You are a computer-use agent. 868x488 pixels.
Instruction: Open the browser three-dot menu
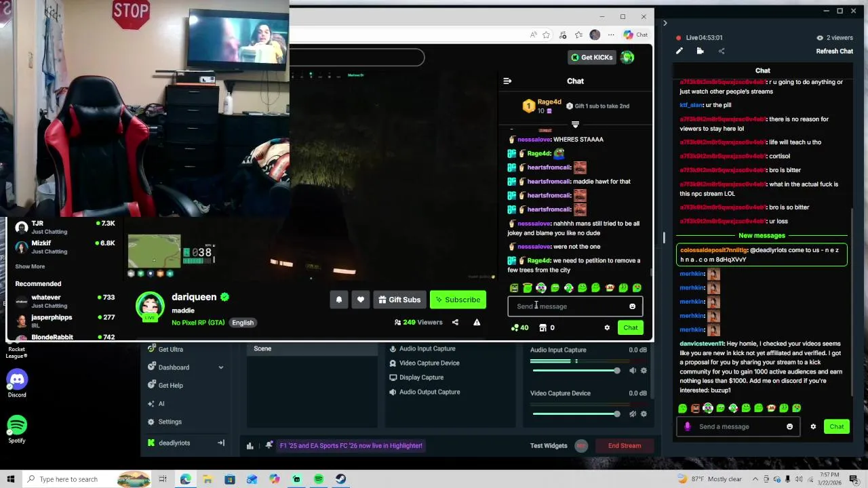tap(611, 35)
